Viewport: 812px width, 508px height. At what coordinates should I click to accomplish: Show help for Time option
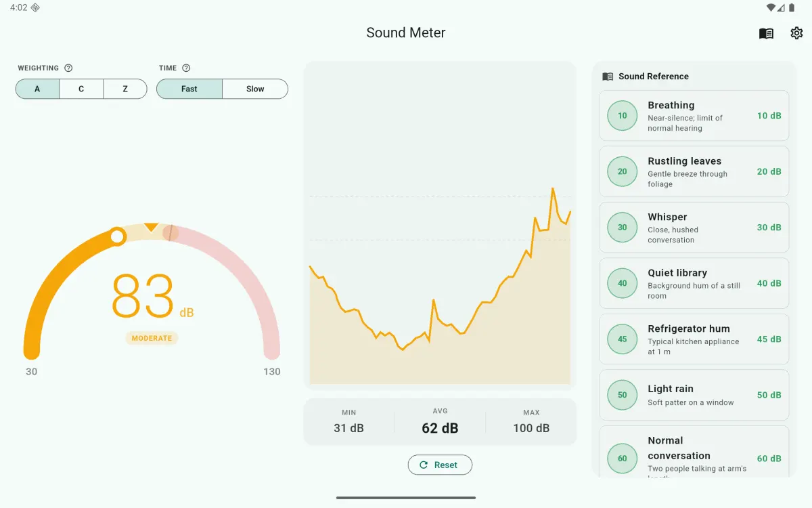[186, 68]
